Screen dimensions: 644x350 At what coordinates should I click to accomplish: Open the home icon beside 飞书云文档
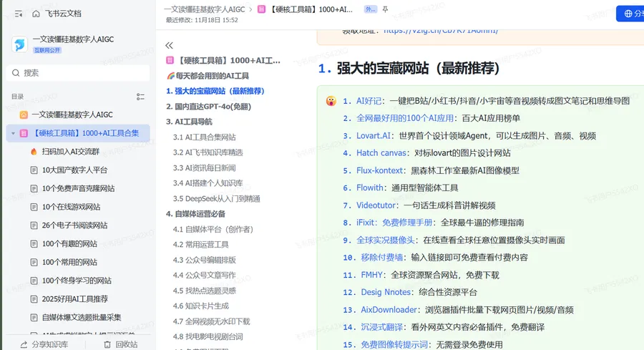coord(36,14)
